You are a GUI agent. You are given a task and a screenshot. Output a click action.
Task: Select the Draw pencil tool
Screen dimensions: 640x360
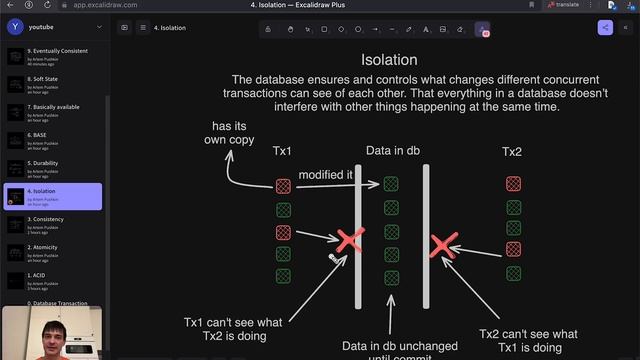[409, 29]
